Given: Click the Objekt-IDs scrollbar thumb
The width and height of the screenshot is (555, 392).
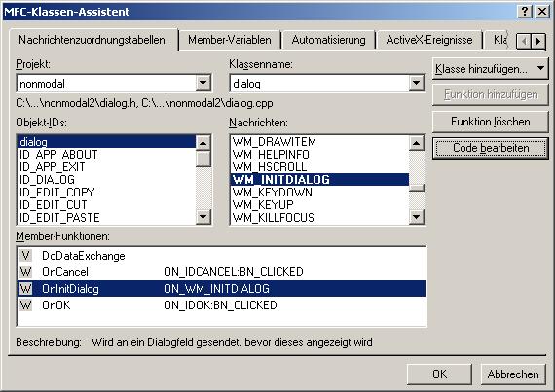Looking at the screenshot, I should tap(203, 159).
